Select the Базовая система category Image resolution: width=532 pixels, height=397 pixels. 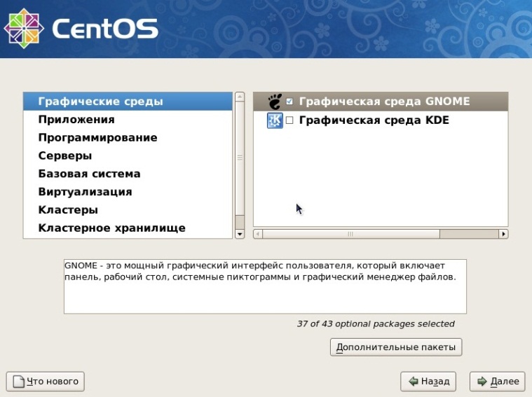[128, 174]
